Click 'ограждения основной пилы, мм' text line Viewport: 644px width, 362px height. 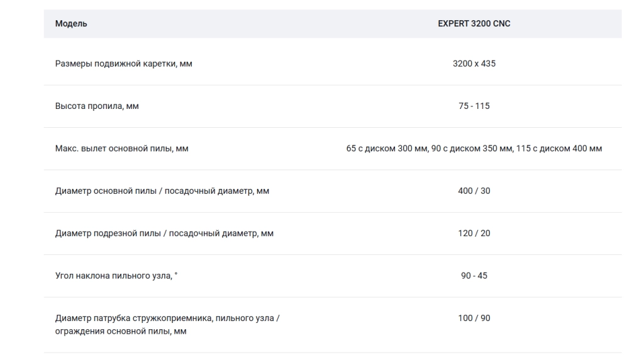[x=121, y=331]
